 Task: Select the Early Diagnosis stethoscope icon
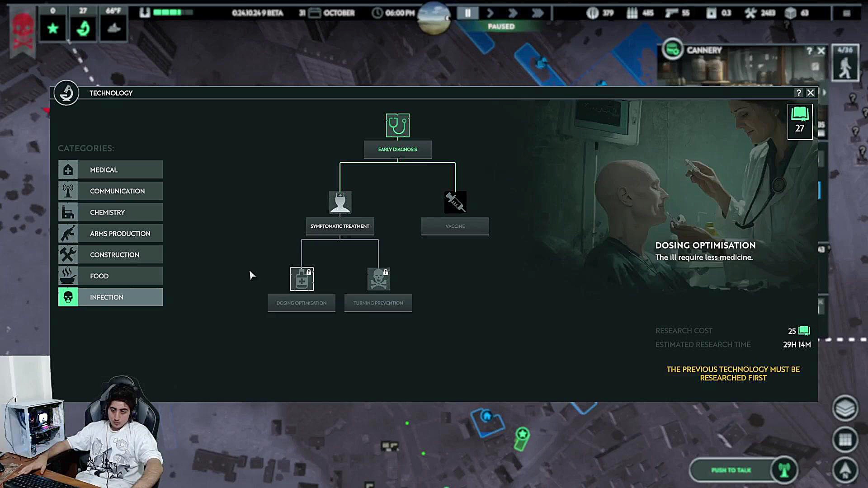click(x=397, y=126)
